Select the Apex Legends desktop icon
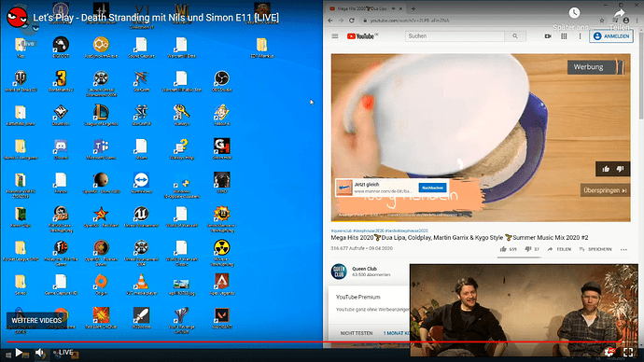Viewport: 644px width, 362px height. click(x=222, y=282)
